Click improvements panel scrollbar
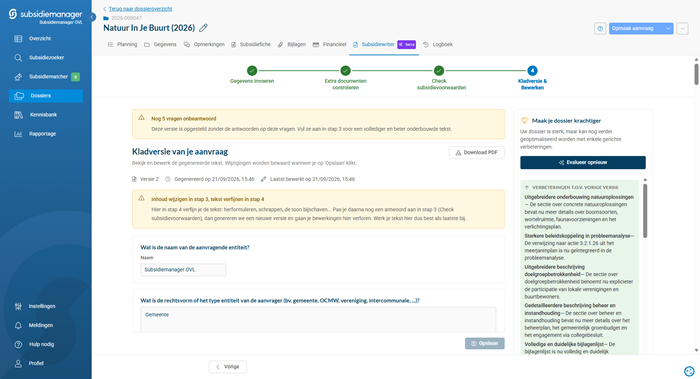 (x=645, y=211)
